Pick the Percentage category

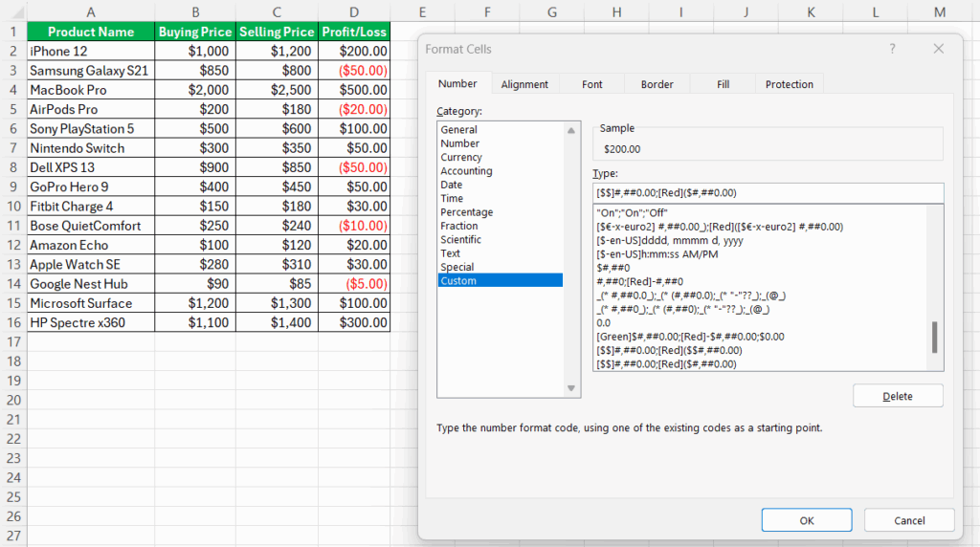pyautogui.click(x=466, y=212)
